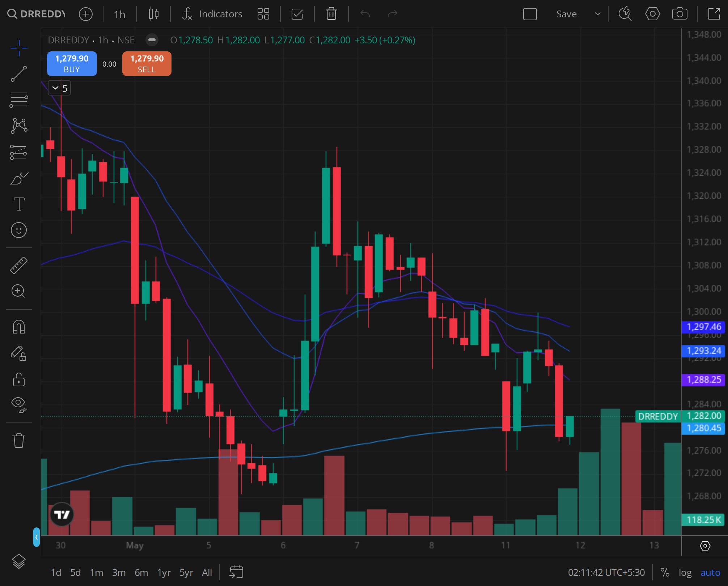Toggle lock all drawing tools

tap(19, 379)
